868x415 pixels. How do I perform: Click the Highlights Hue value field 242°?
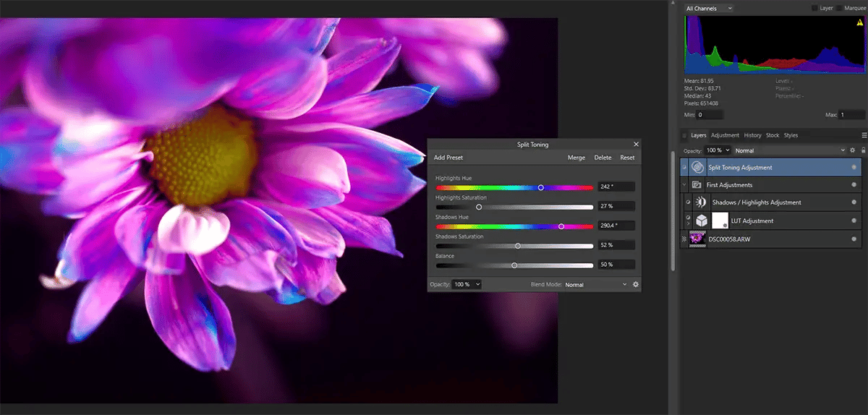tap(616, 187)
